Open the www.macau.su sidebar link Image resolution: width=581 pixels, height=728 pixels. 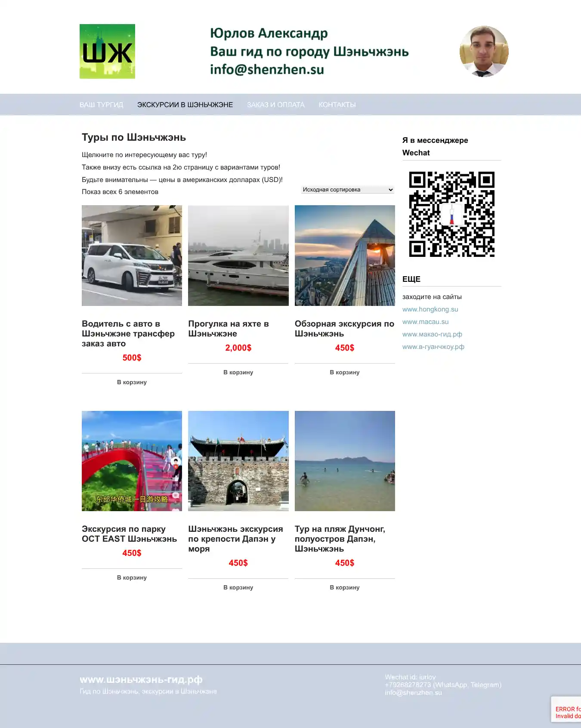425,322
